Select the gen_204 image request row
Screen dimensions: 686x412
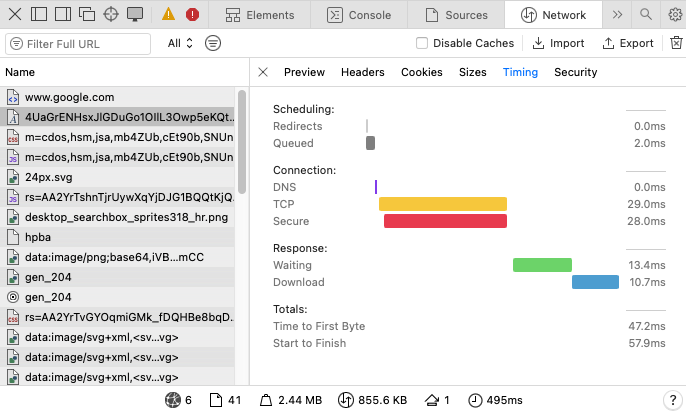pyautogui.click(x=117, y=277)
